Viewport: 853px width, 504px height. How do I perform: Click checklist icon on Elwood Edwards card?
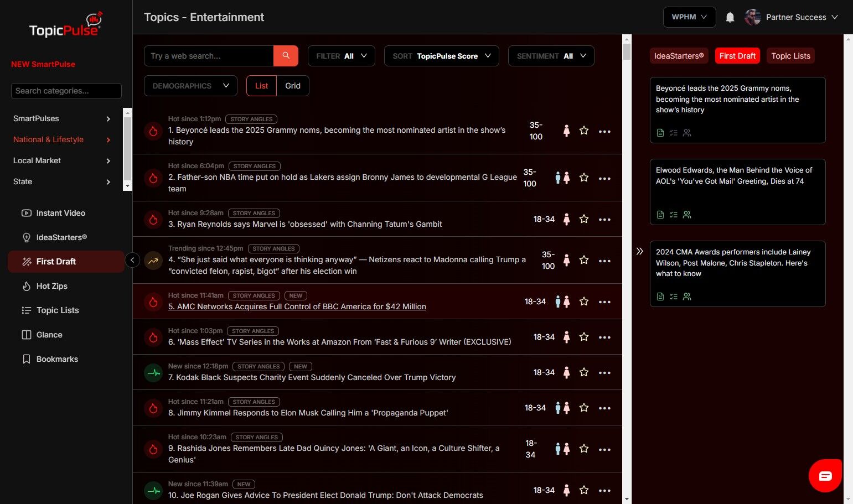tap(674, 215)
